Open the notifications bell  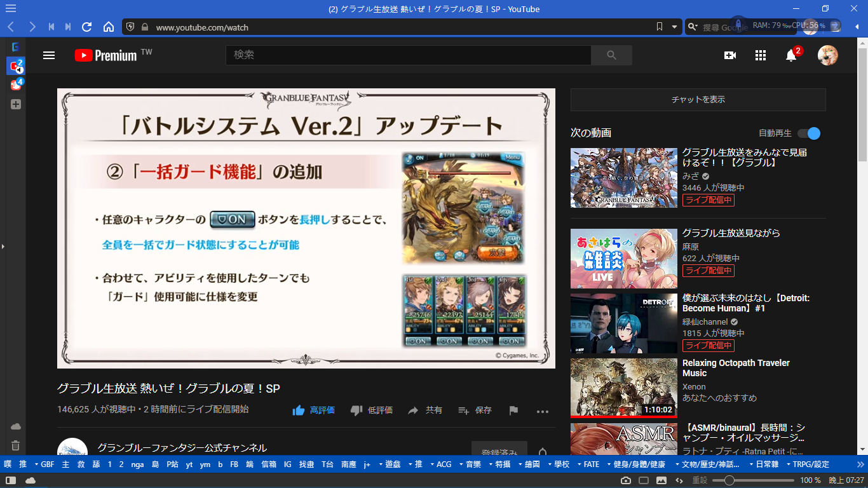(x=791, y=55)
